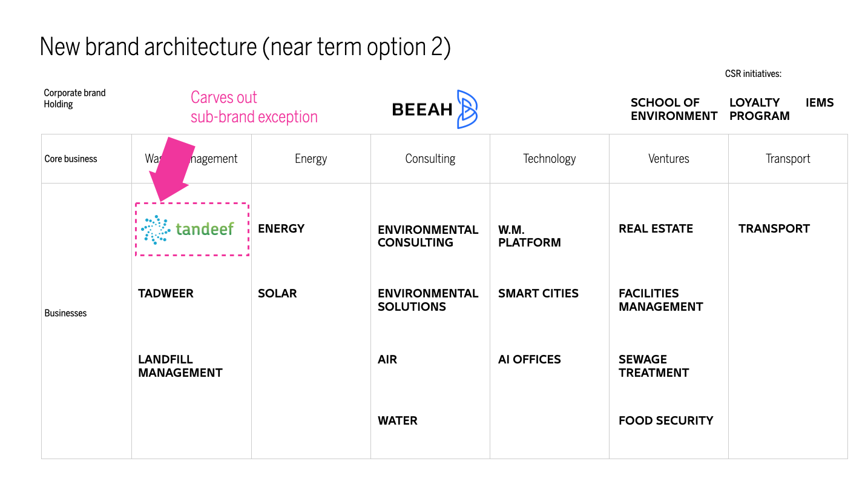Select the Consulting column header
868x487 pixels.
tap(430, 159)
